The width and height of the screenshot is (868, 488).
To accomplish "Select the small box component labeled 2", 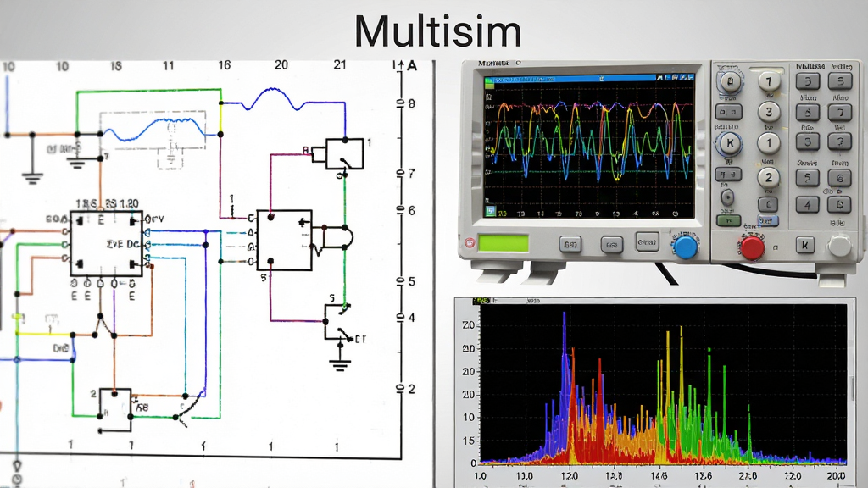I will (x=115, y=410).
